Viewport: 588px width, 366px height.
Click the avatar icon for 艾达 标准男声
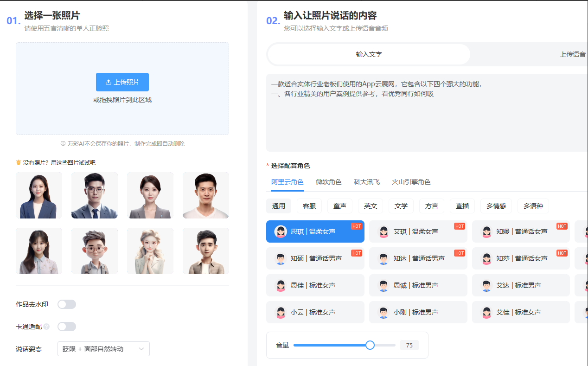(486, 285)
